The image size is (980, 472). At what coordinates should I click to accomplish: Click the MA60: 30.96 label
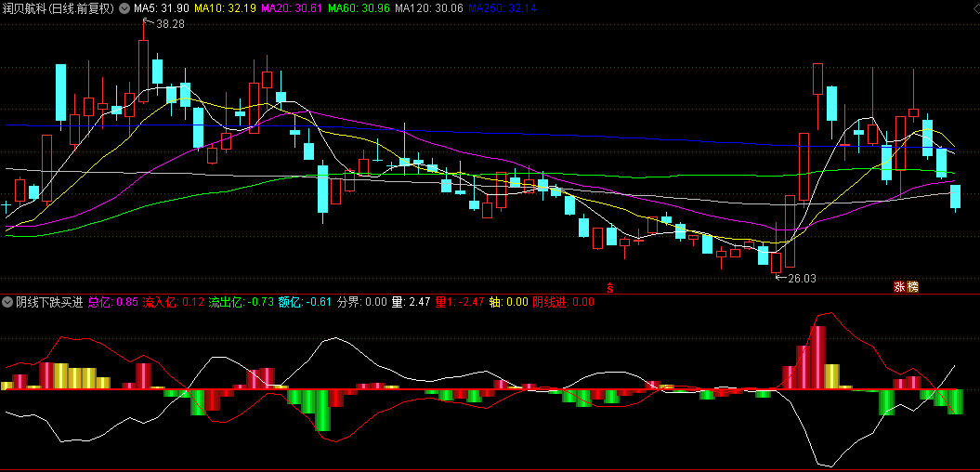click(x=359, y=8)
